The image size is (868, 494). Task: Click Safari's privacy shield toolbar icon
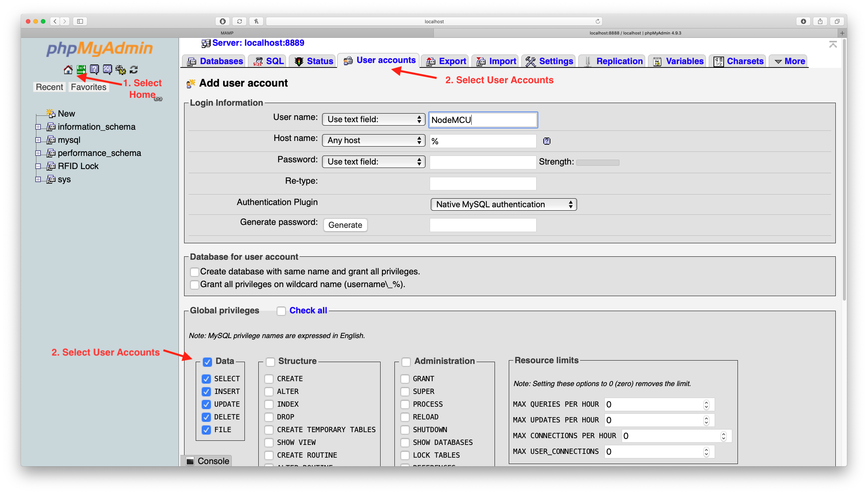(222, 21)
